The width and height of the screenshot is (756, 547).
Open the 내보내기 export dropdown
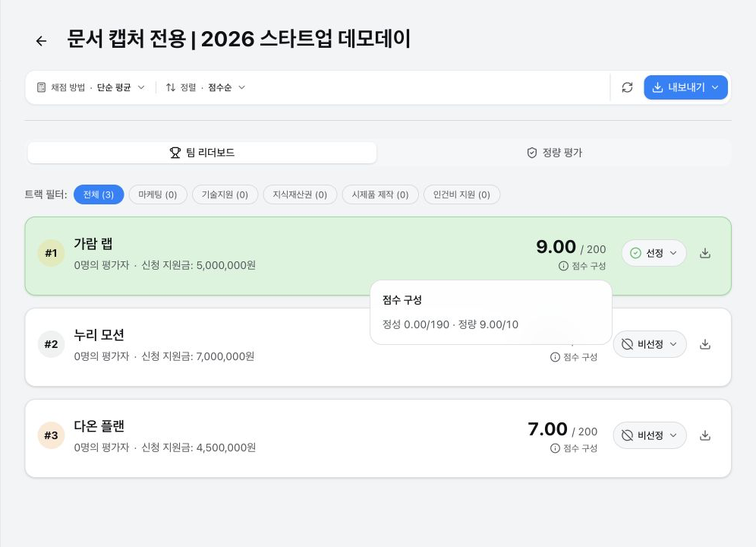(x=685, y=87)
